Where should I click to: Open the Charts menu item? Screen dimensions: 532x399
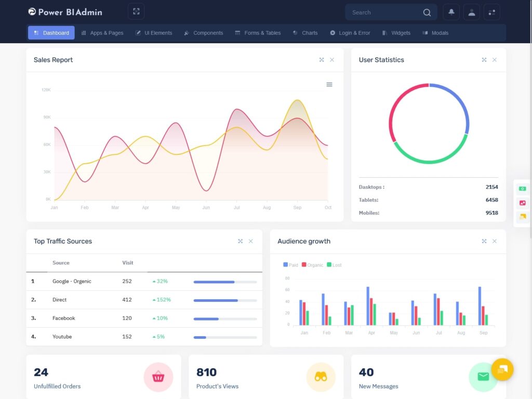305,33
